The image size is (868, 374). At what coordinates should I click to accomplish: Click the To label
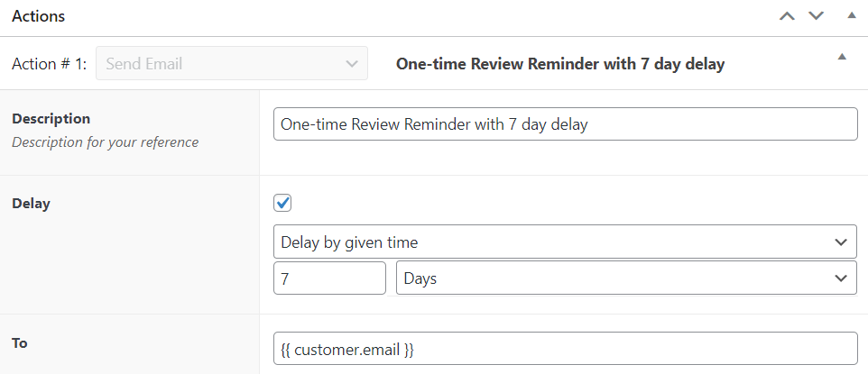click(x=20, y=342)
